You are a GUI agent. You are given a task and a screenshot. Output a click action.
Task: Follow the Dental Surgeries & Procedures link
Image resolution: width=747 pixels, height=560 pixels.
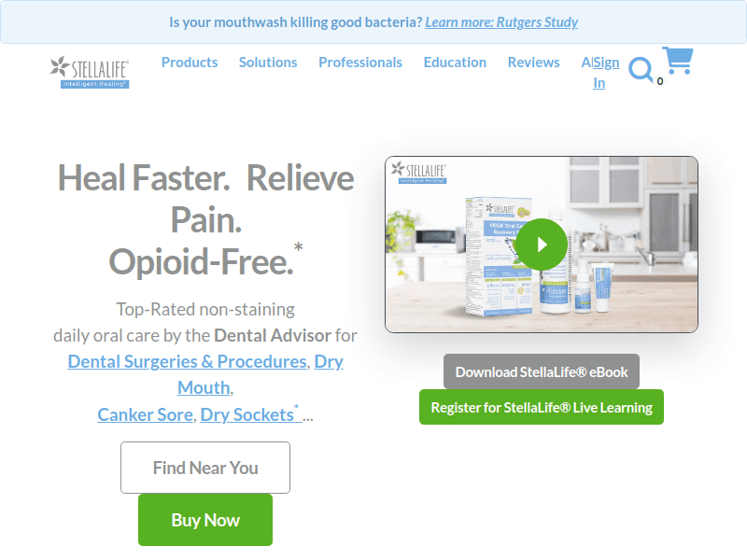click(189, 361)
